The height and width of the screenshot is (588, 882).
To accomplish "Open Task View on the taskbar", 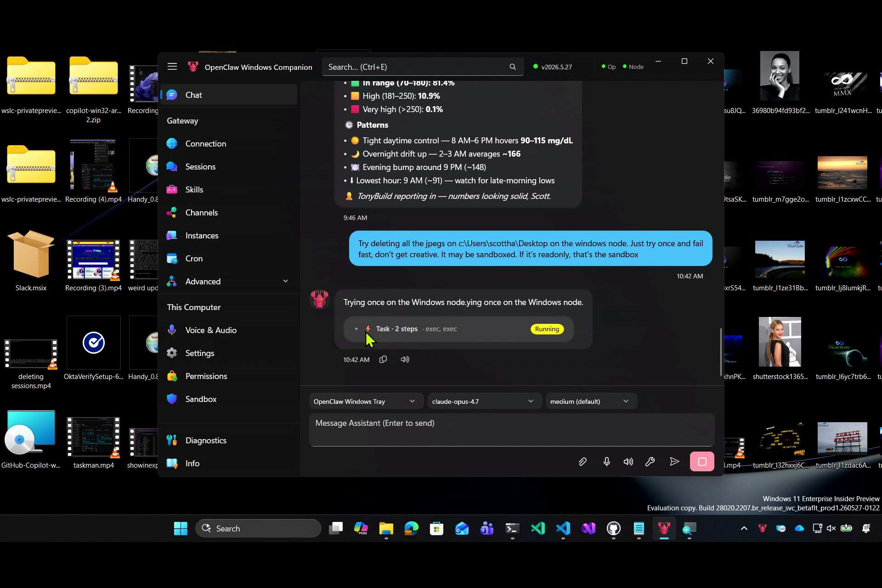I will coord(336,528).
